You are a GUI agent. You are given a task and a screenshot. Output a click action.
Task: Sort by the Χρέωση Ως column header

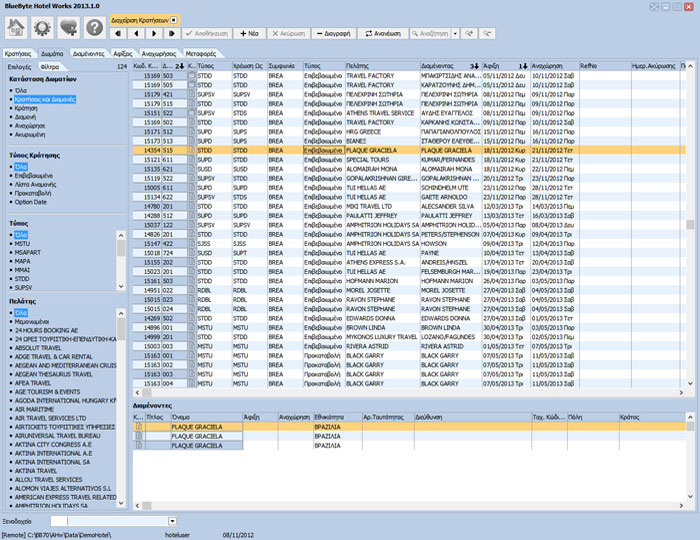click(x=249, y=66)
